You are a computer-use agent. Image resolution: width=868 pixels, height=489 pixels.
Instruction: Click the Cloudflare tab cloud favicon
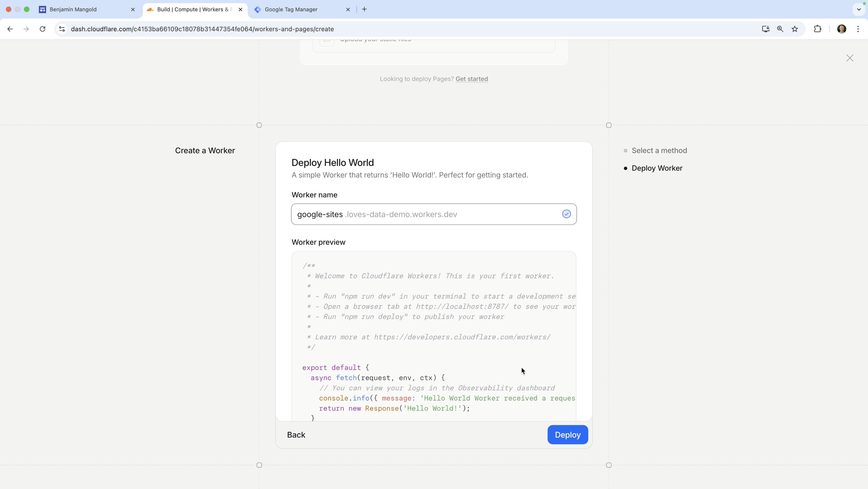(x=150, y=9)
